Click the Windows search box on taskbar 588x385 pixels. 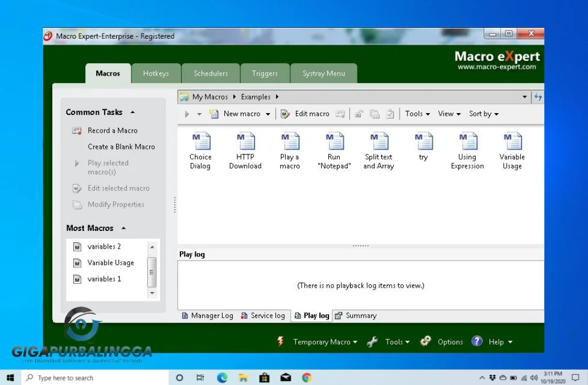point(95,378)
